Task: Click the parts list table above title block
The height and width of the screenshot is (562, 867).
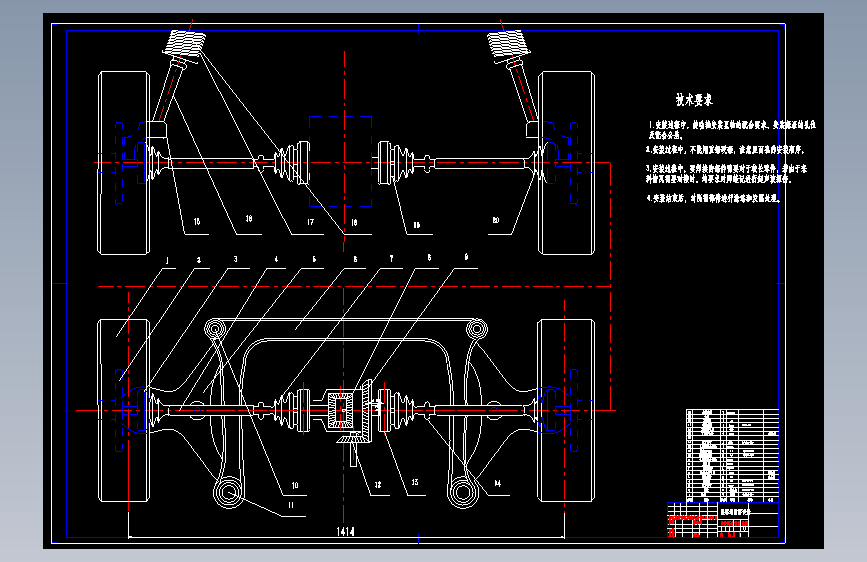Action: 732,455
